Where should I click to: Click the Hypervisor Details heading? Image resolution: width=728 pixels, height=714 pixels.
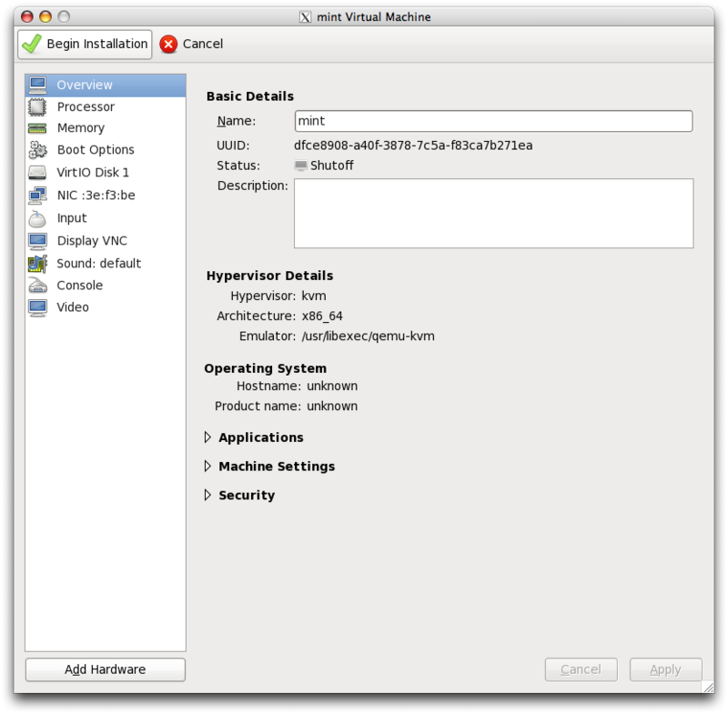[x=269, y=276]
